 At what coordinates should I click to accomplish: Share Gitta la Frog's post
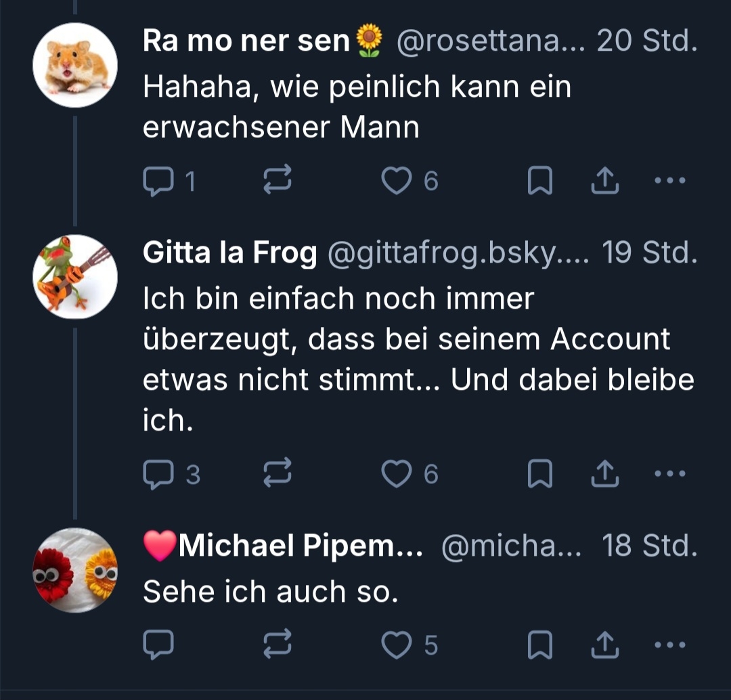click(604, 474)
